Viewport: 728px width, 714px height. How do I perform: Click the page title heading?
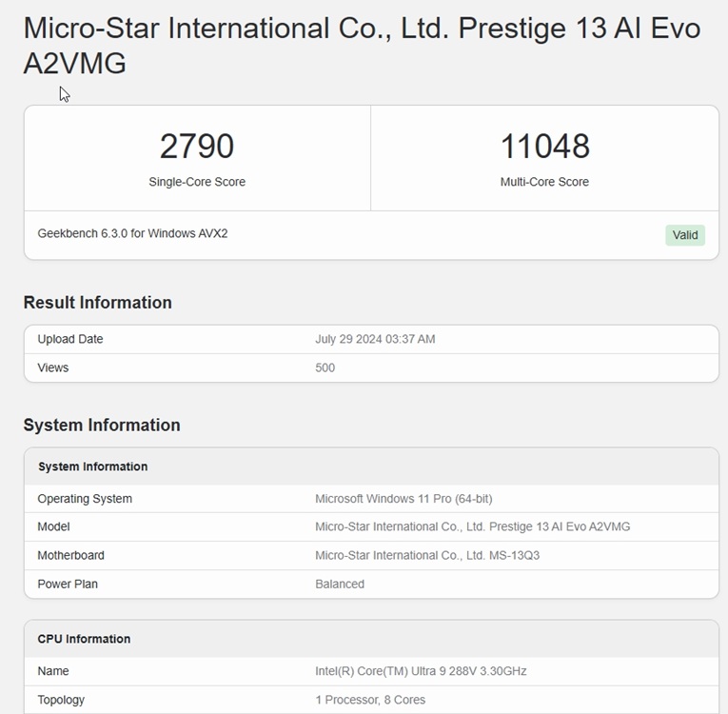362,46
